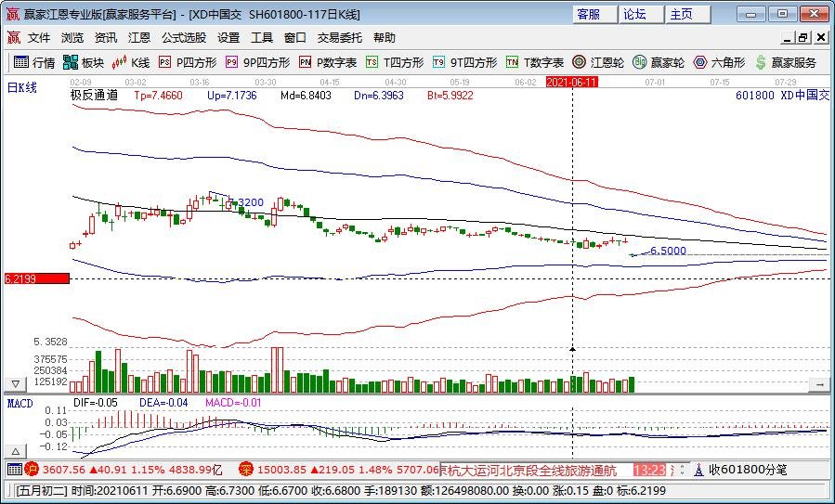The height and width of the screenshot is (504, 835).
Task: Click the Md=6.8403 value
Action: coord(306,96)
